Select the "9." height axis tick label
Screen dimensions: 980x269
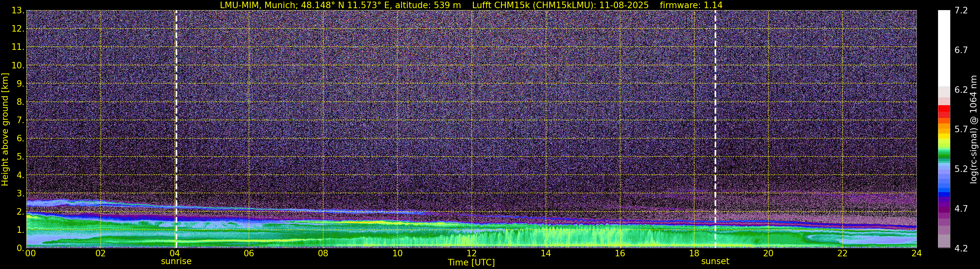tap(21, 83)
